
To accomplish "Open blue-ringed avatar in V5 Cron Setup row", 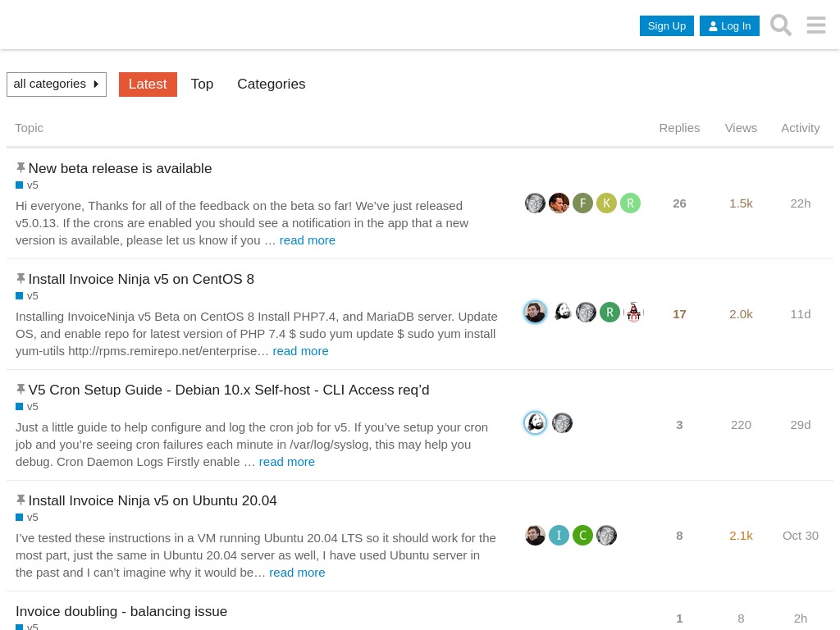I will (535, 422).
